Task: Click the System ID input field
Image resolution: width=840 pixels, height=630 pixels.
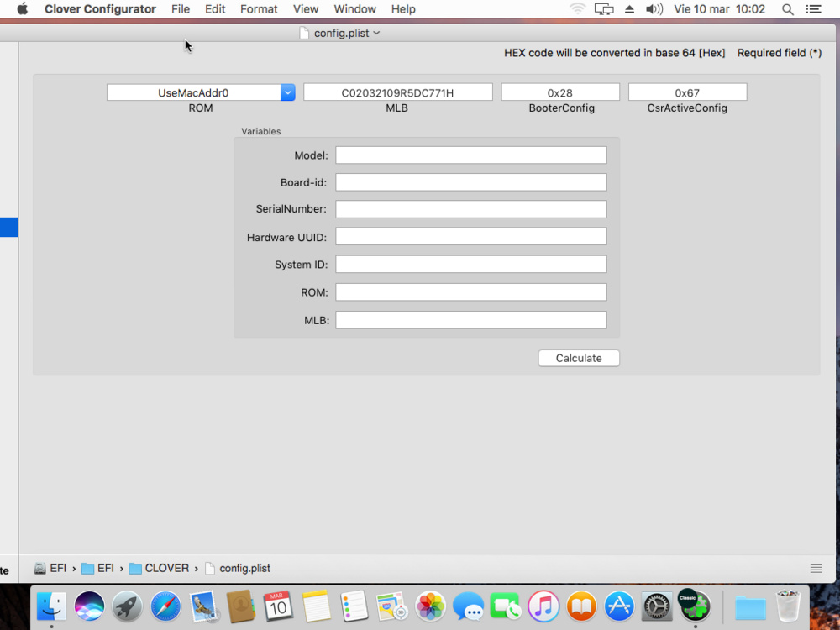Action: click(x=471, y=264)
